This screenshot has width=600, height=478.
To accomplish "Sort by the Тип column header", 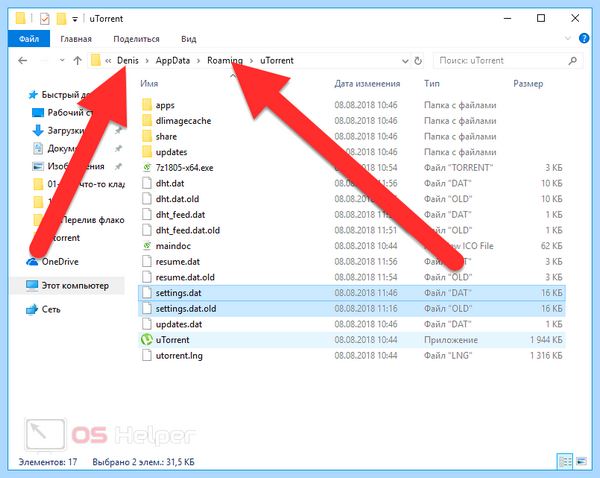I will click(x=432, y=84).
